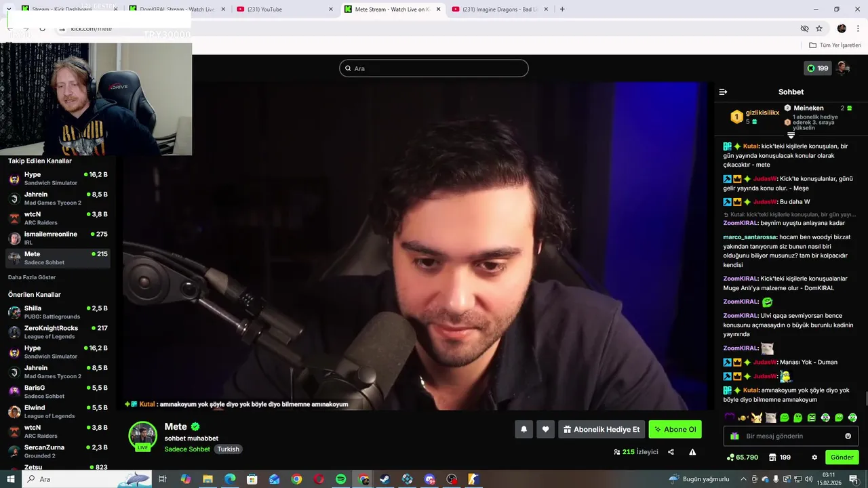Click the Bir mesaj gönderin chat input
868x488 pixels.
click(x=790, y=436)
